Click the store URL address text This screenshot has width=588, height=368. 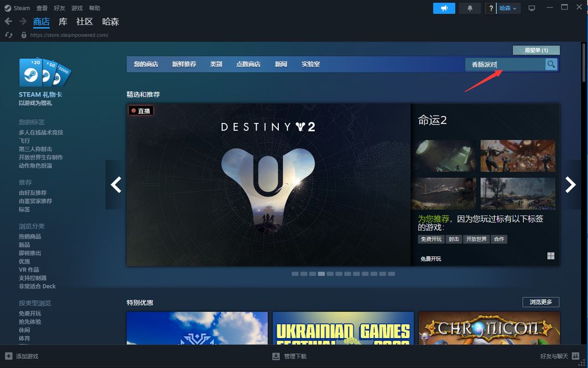[x=69, y=35]
